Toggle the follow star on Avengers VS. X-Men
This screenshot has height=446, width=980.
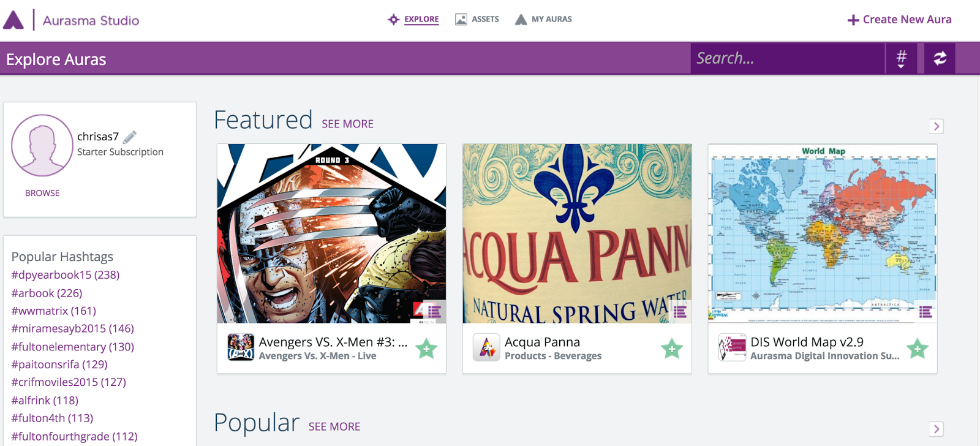426,348
